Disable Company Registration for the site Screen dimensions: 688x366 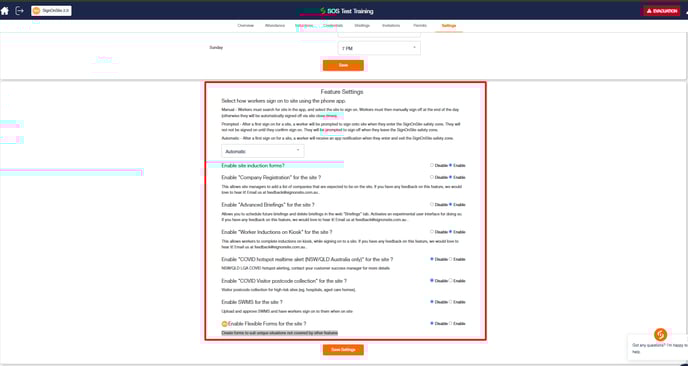[x=432, y=177]
